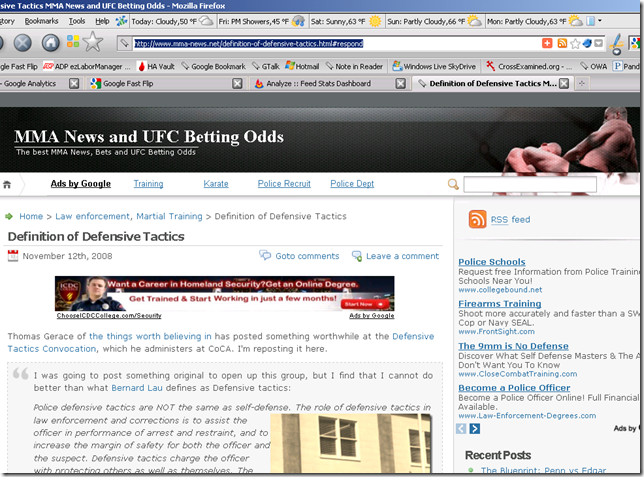
Task: Click the Ads by Google nav link
Action: 80,184
